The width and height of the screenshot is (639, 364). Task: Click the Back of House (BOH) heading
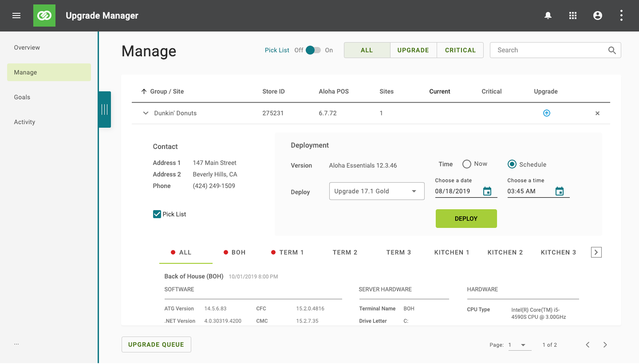pos(194,277)
